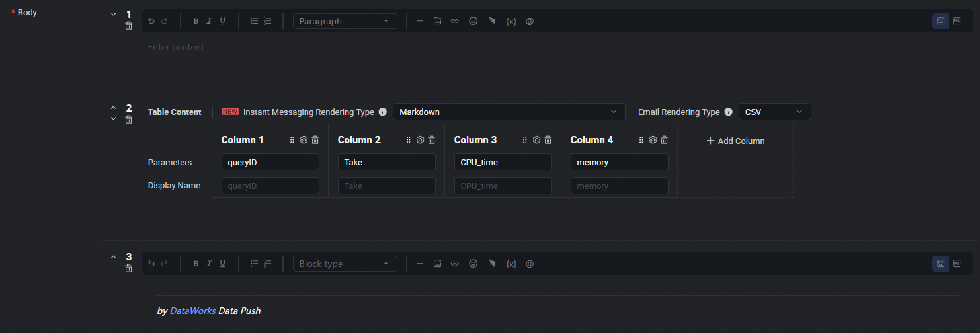The height and width of the screenshot is (333, 980).
Task: Toggle bold formatting in block 1
Action: coord(196,21)
